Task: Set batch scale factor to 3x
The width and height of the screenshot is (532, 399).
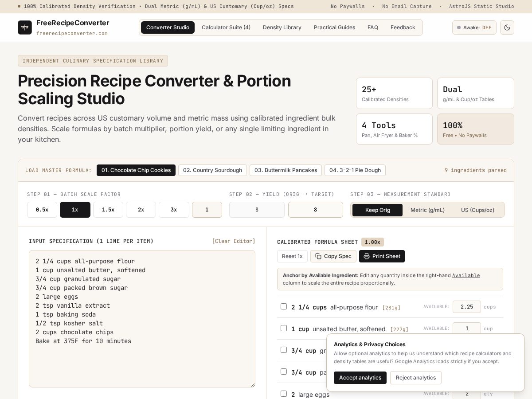Action: 174,210
